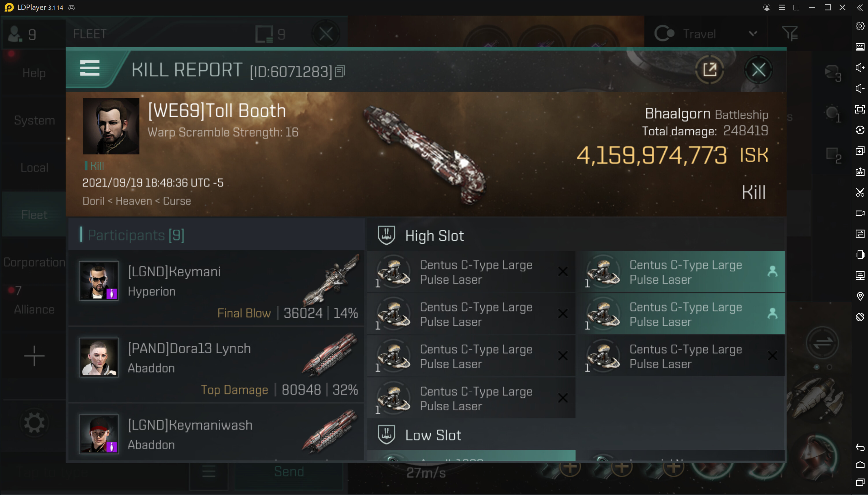
Task: Open the overview filter icon
Action: [789, 34]
